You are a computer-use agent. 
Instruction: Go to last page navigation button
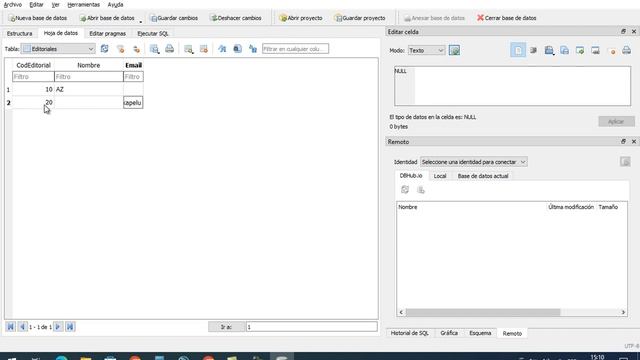click(x=70, y=327)
